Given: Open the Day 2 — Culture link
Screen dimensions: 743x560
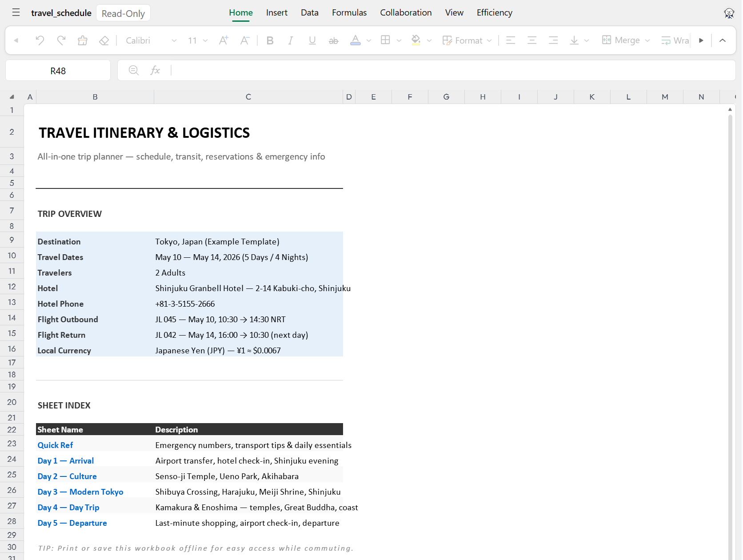Looking at the screenshot, I should tap(67, 476).
